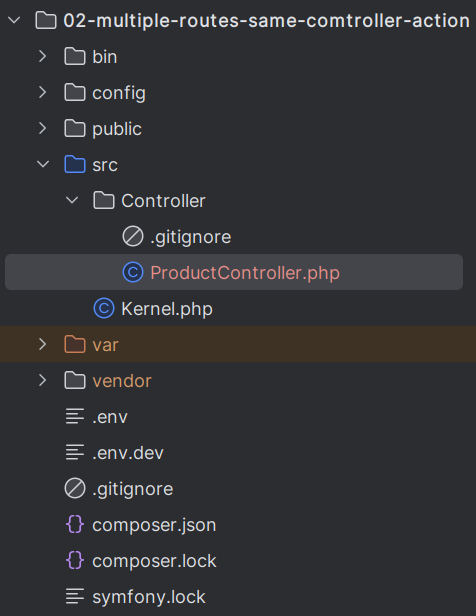
Task: Click the text file icon of .env
Action: point(75,416)
